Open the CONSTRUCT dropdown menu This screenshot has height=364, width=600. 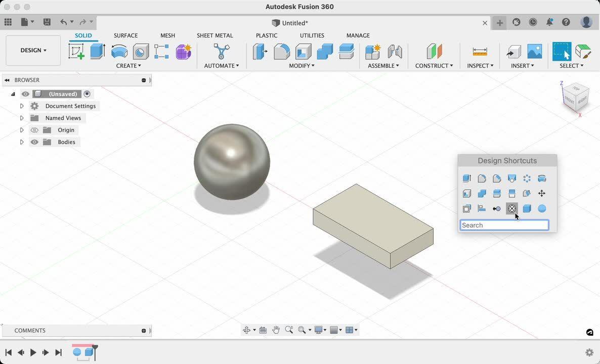pyautogui.click(x=434, y=66)
